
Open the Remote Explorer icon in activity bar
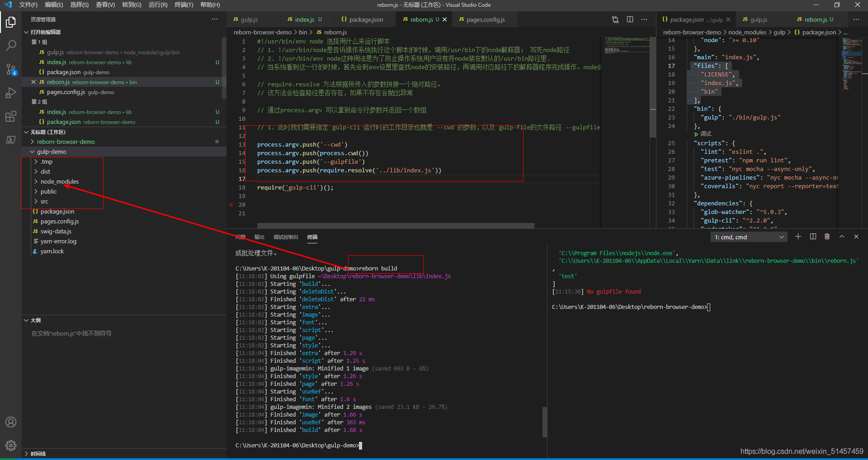tap(11, 140)
